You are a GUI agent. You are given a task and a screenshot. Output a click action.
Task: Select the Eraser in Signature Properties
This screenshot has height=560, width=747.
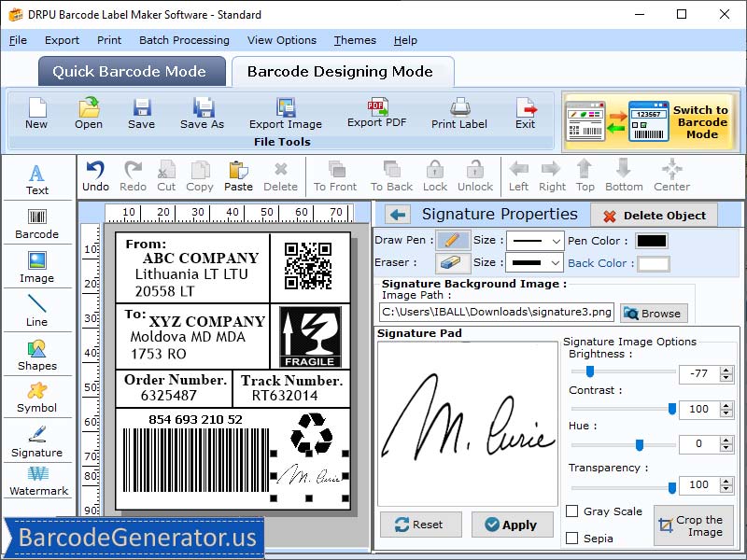pos(452,263)
